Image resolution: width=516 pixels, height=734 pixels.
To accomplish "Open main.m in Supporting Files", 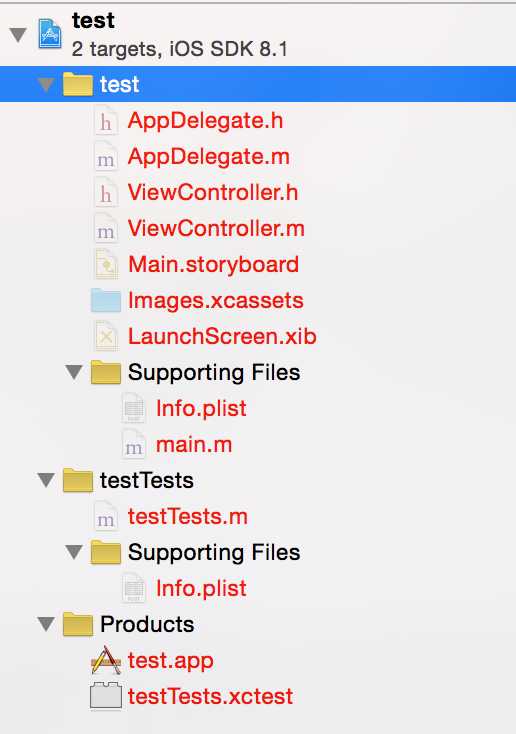I will 194,444.
